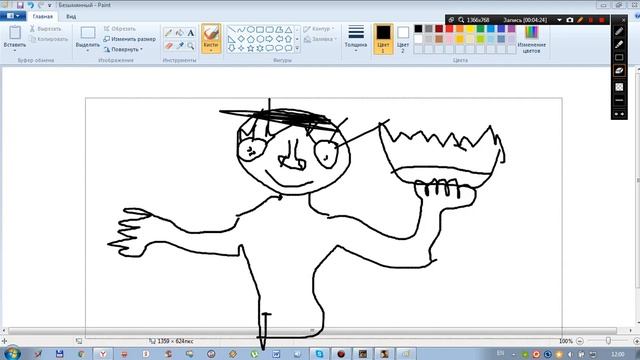Take a screenshot with recorder camera icon
Screen dimensions: 640x360
tap(570, 20)
